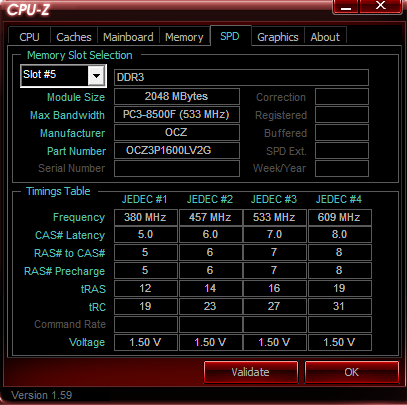Click the CAS# Latency label

(70, 235)
